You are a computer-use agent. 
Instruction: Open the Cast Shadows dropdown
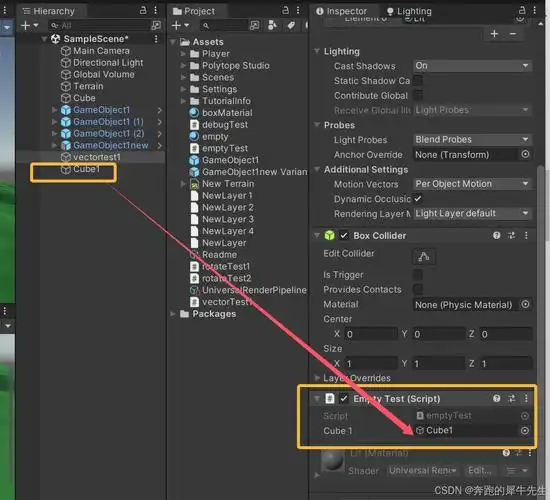[472, 66]
